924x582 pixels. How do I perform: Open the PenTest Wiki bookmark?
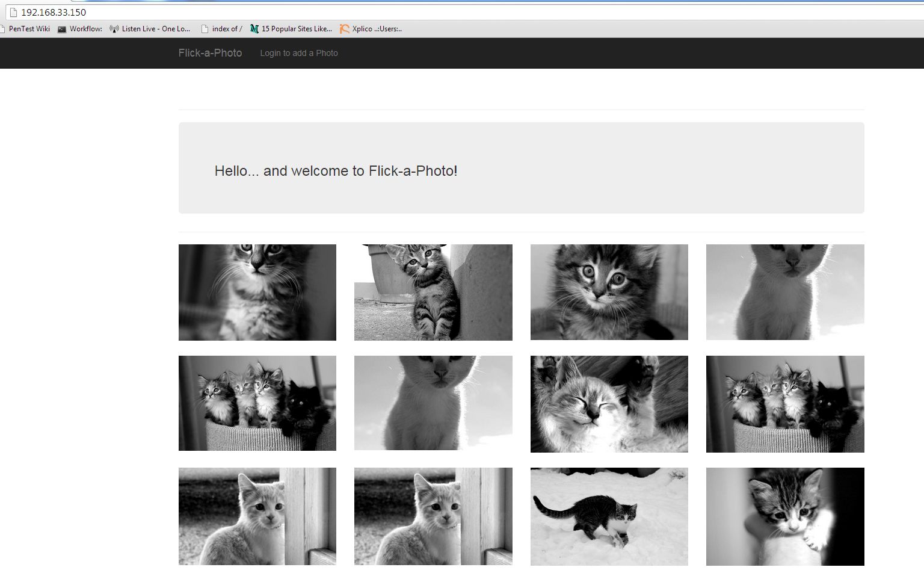[x=28, y=29]
